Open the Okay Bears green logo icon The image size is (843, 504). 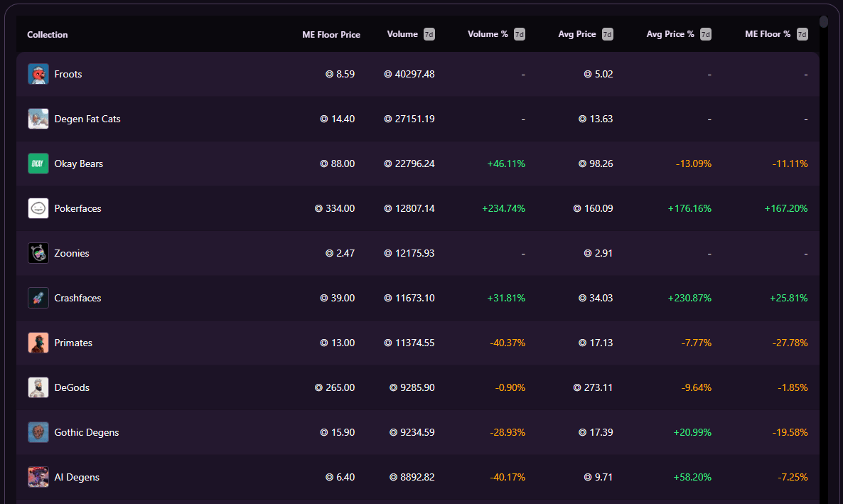(38, 163)
